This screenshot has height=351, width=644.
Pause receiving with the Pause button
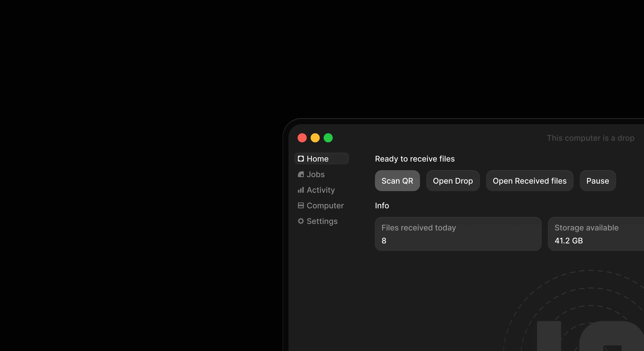point(598,181)
